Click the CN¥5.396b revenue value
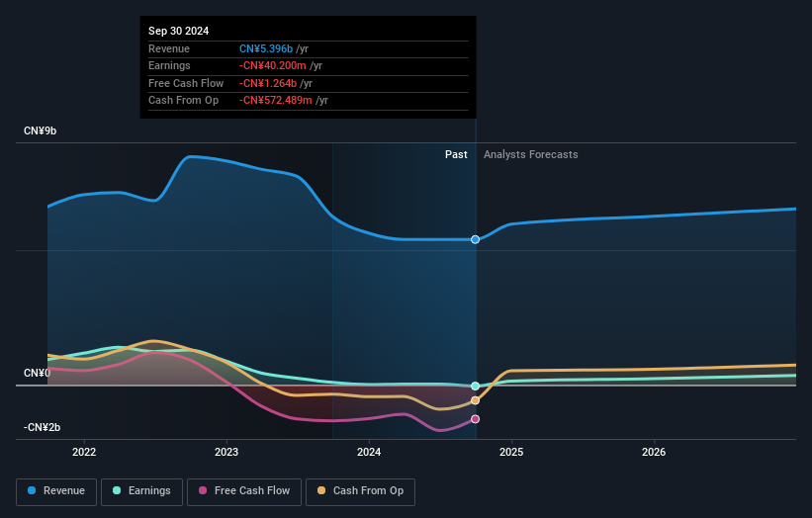The width and height of the screenshot is (812, 518). (266, 48)
